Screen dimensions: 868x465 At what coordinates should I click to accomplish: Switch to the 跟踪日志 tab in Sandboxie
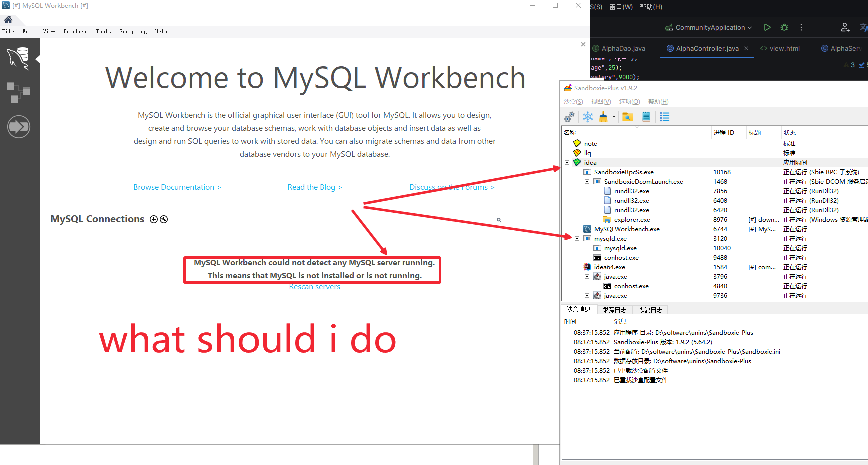pos(614,309)
